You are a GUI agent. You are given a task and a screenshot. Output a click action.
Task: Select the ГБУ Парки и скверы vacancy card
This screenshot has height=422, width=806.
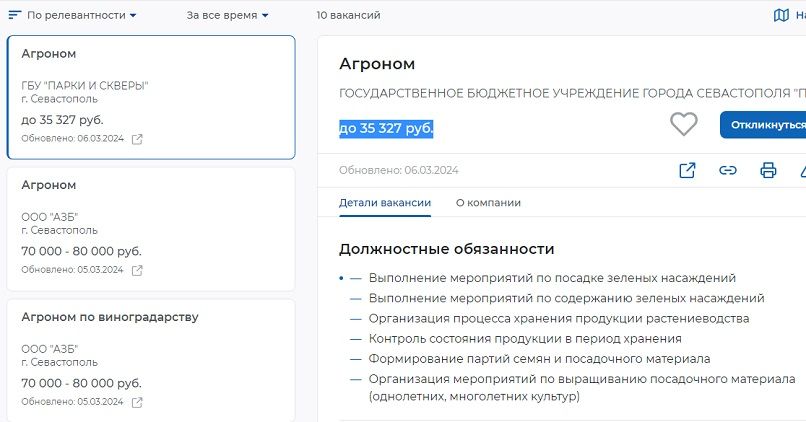tap(150, 97)
